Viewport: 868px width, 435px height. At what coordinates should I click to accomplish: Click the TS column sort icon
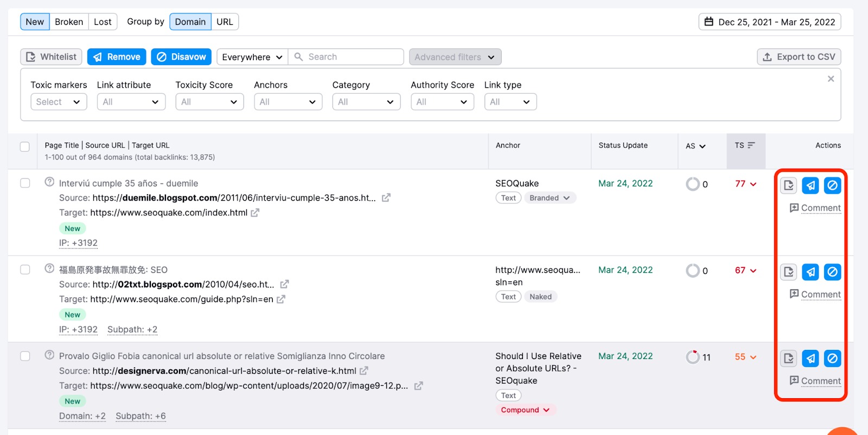click(751, 145)
